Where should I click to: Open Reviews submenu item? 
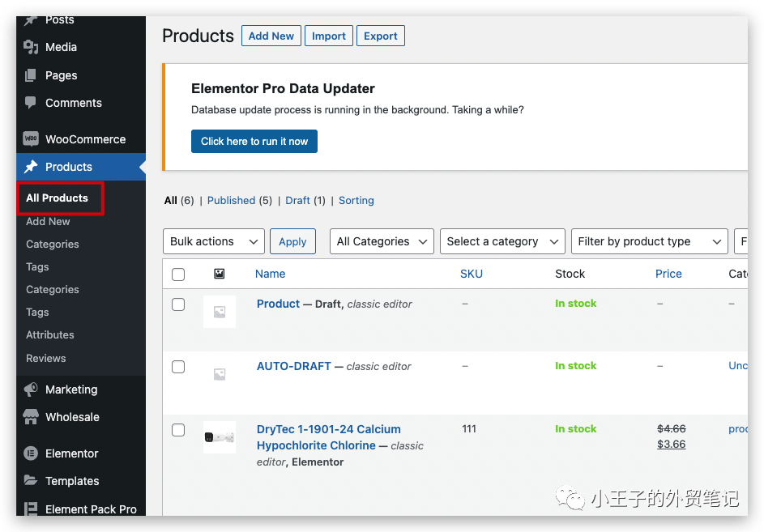tap(46, 358)
